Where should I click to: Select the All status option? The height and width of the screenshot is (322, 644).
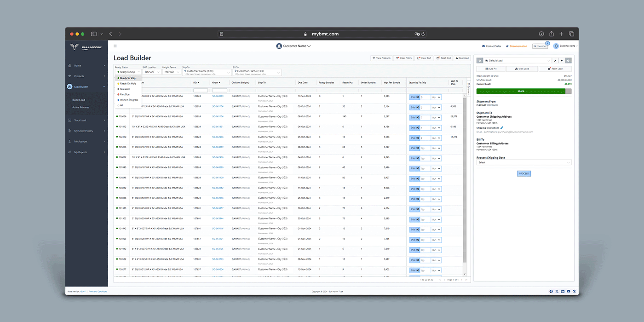click(x=121, y=105)
